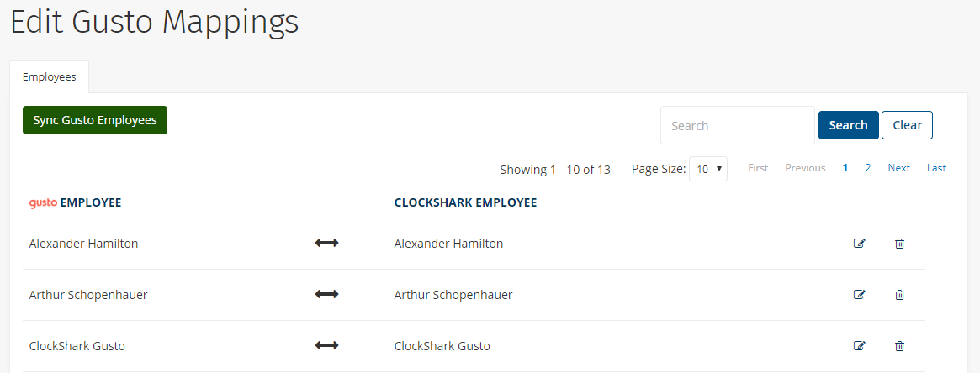Jump to the Last page

click(x=936, y=168)
